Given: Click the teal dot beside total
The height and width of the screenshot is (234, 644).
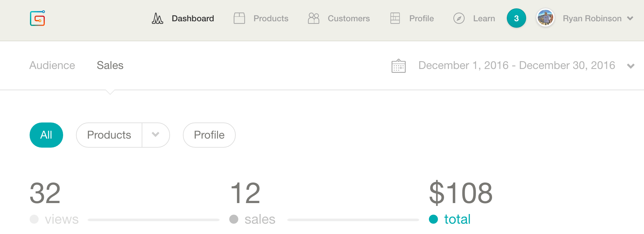Looking at the screenshot, I should tap(433, 219).
